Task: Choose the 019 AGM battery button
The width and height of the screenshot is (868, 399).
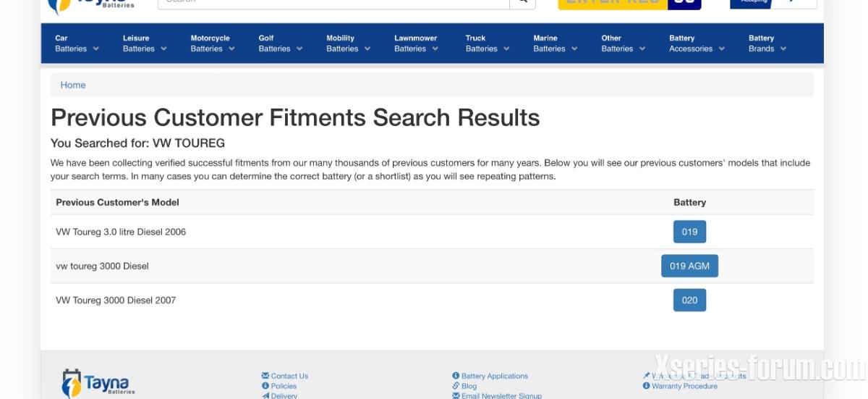Action: 689,266
